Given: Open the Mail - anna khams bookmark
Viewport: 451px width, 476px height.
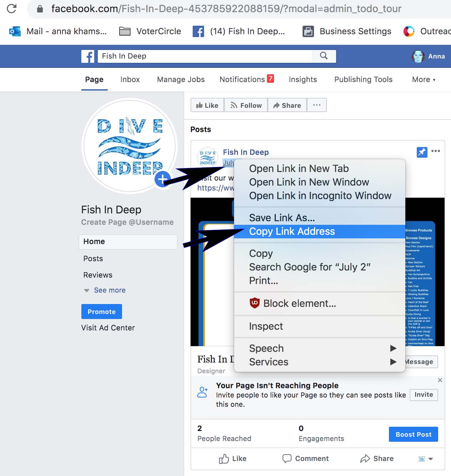Looking at the screenshot, I should [58, 31].
